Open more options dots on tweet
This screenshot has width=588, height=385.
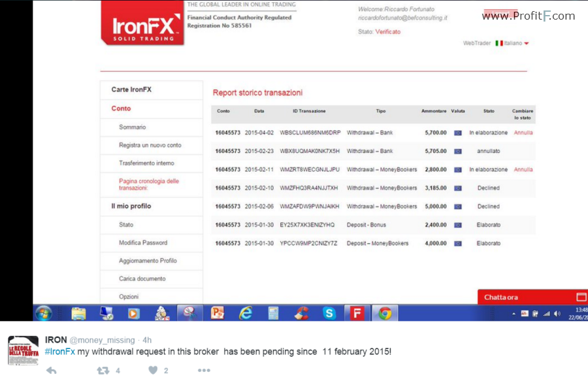204,371
